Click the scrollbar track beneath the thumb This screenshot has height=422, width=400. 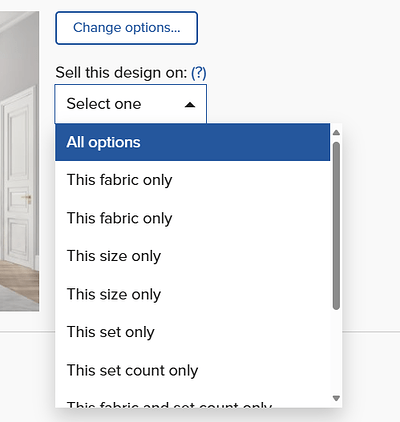[336, 352]
